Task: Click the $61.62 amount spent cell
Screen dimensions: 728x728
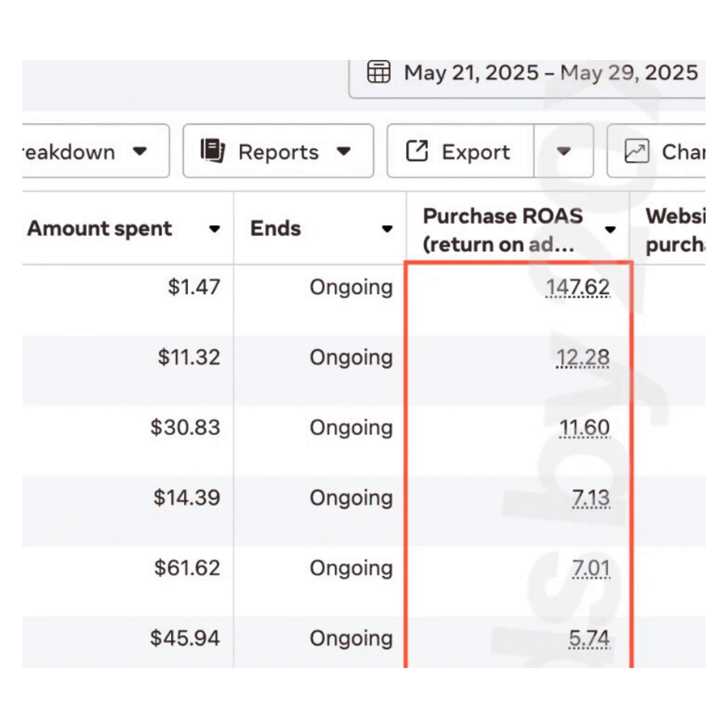Action: coord(187,568)
